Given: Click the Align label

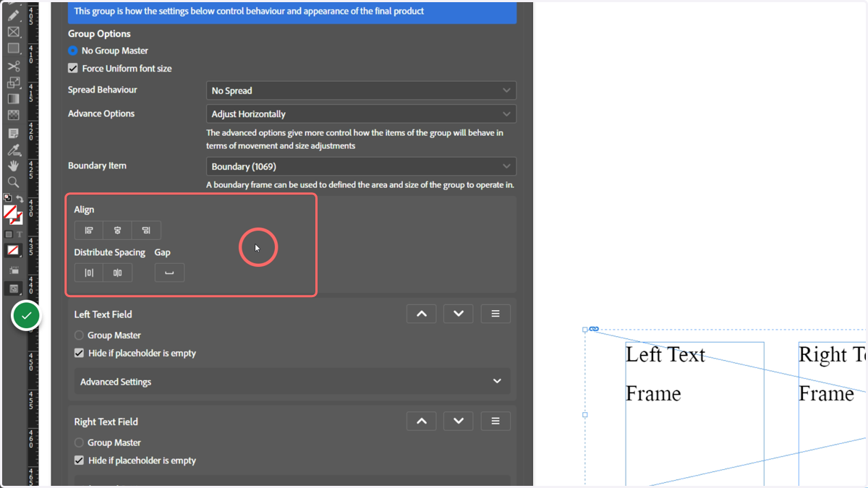Looking at the screenshot, I should [84, 210].
